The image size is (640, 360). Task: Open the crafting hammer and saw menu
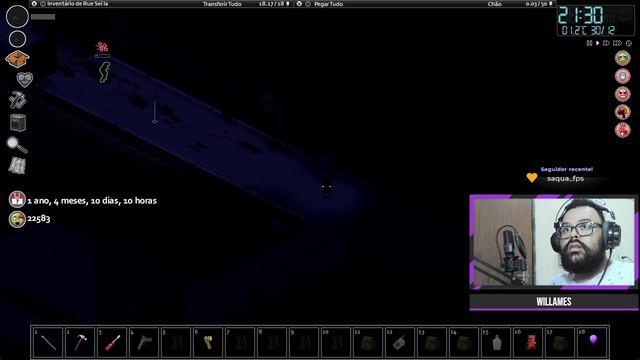pos(18,100)
